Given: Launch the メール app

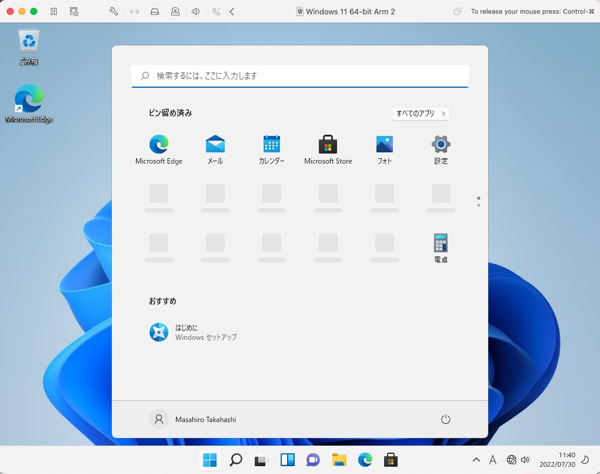Looking at the screenshot, I should (215, 150).
